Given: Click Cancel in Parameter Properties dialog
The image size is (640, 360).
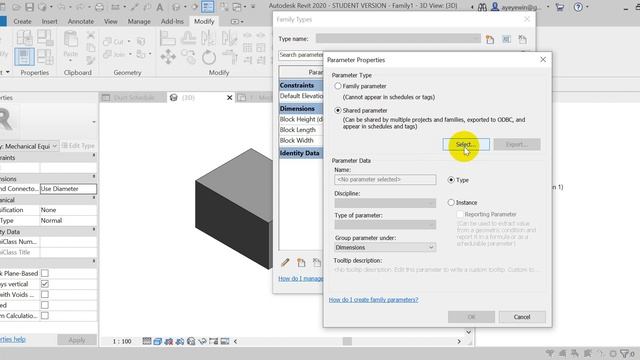Looking at the screenshot, I should tap(522, 317).
